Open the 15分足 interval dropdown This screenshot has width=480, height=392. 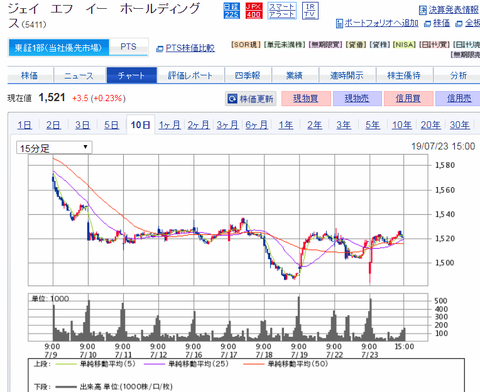[54, 148]
